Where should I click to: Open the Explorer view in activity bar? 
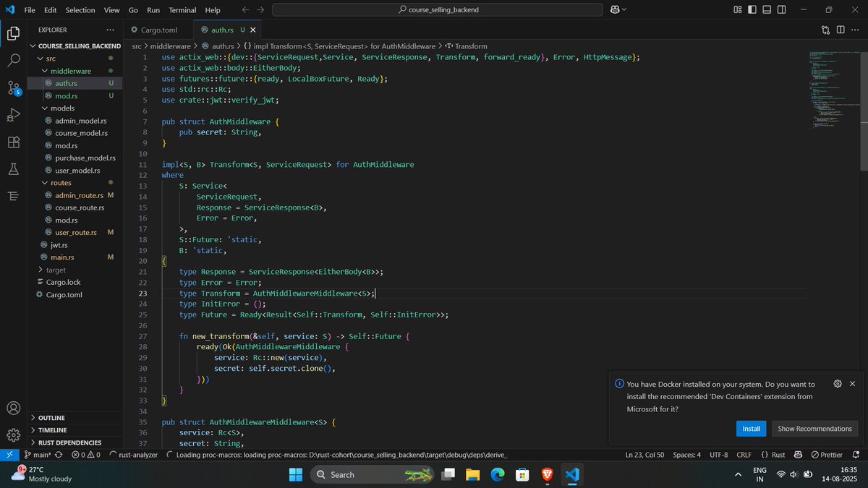tap(13, 33)
